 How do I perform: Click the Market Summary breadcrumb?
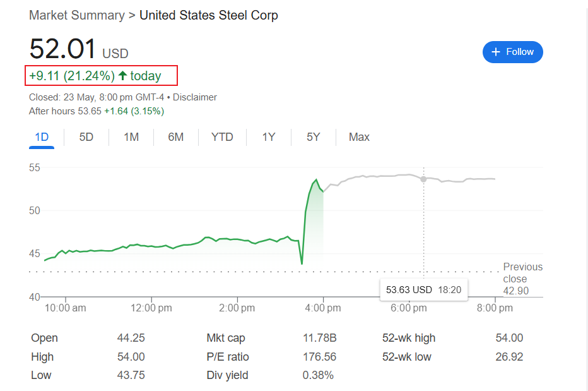(x=76, y=15)
